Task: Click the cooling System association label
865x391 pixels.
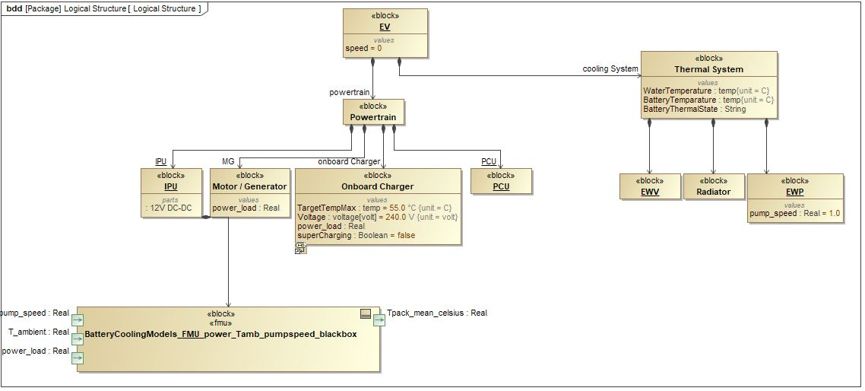Action: coord(611,69)
